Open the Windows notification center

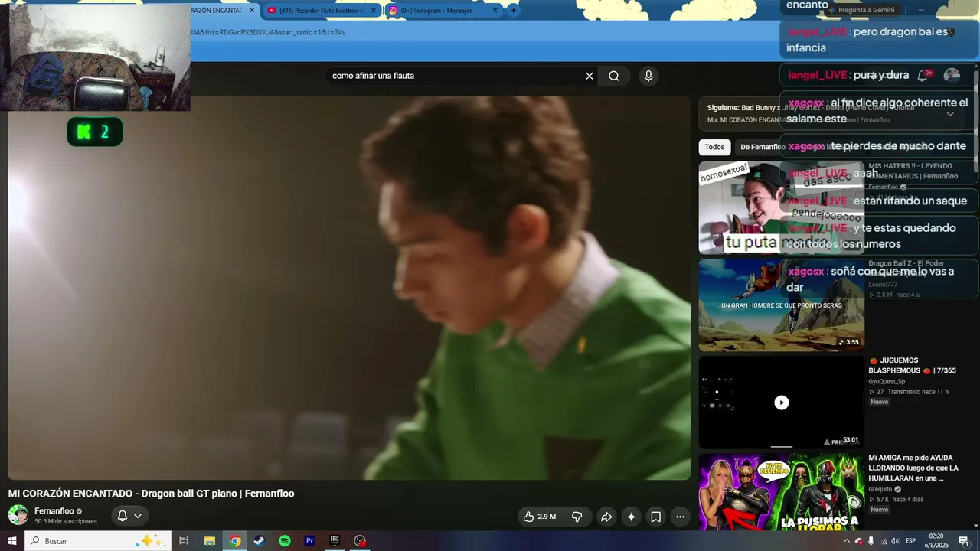click(x=963, y=541)
